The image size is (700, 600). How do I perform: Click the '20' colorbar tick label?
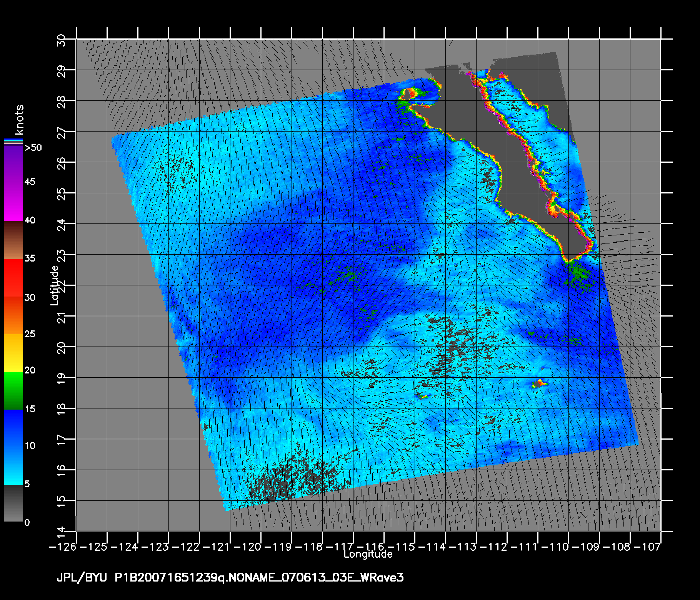30,370
